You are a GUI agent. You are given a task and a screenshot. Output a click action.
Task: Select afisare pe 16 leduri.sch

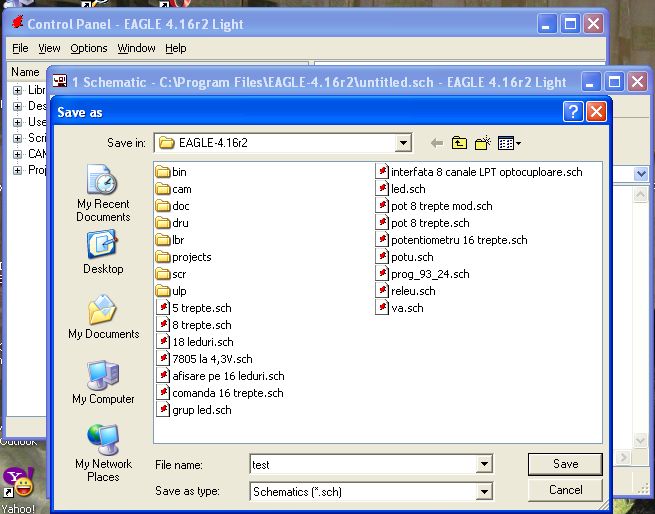click(221, 376)
